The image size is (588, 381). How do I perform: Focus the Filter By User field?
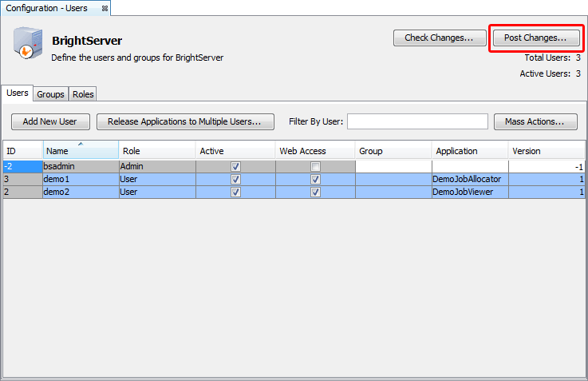pyautogui.click(x=417, y=121)
